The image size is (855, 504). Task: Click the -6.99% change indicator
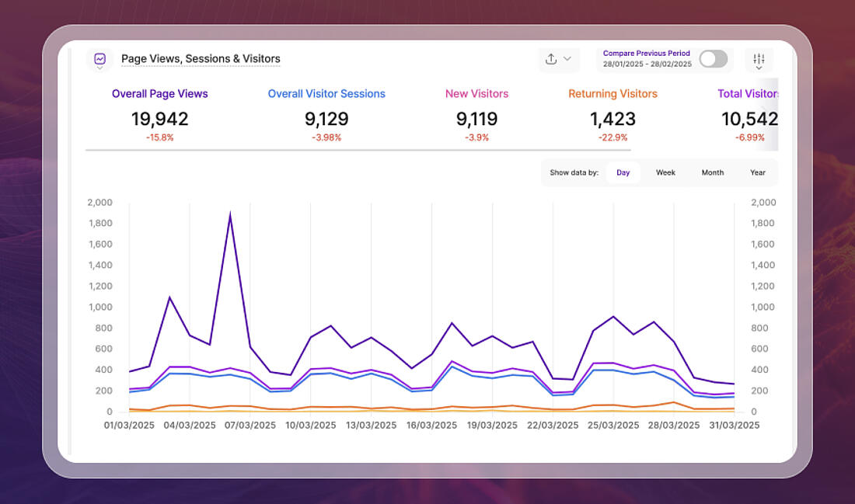[750, 138]
